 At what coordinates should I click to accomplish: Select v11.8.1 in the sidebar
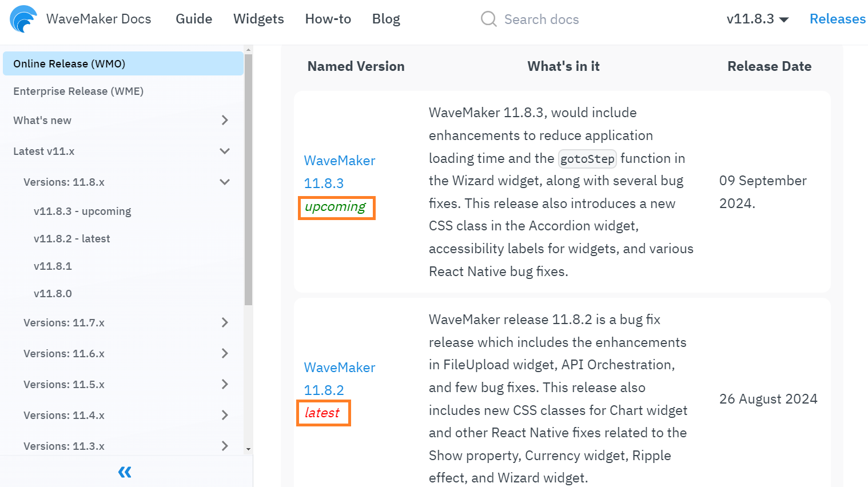tap(53, 266)
